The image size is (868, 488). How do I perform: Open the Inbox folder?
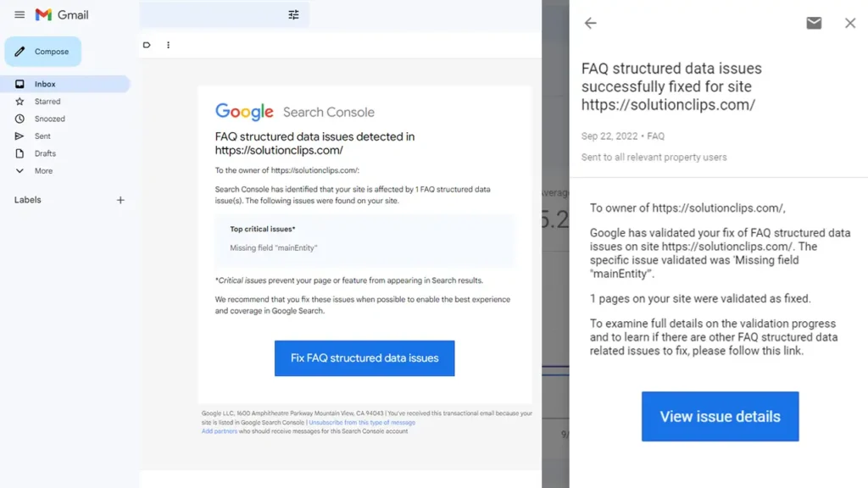click(45, 84)
